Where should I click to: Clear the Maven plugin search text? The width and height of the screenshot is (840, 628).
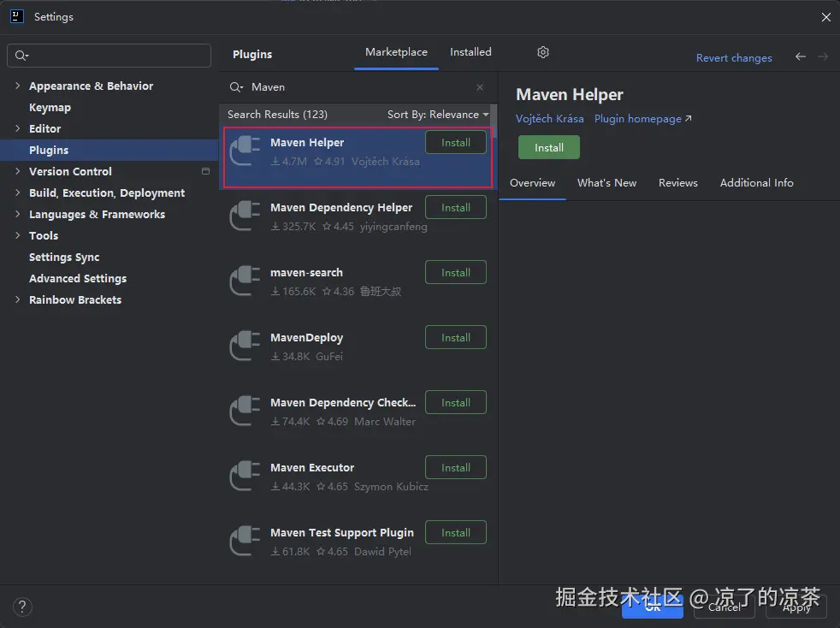point(480,86)
